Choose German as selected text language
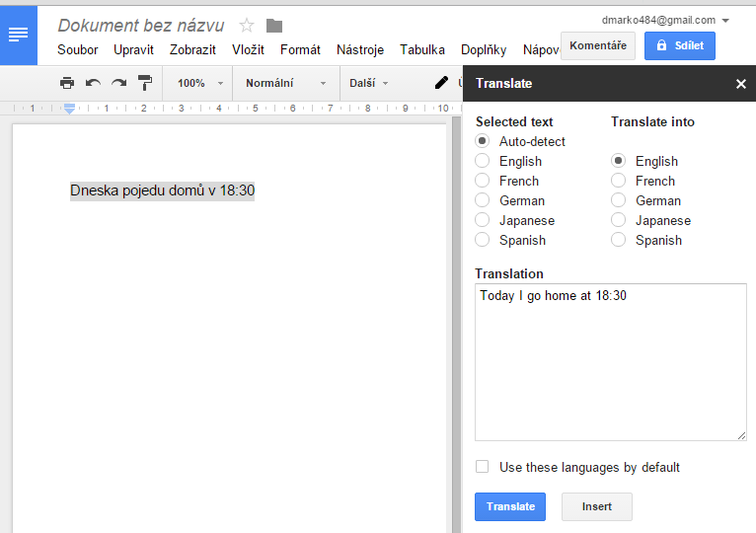Screen dimensions: 756x533 point(482,200)
